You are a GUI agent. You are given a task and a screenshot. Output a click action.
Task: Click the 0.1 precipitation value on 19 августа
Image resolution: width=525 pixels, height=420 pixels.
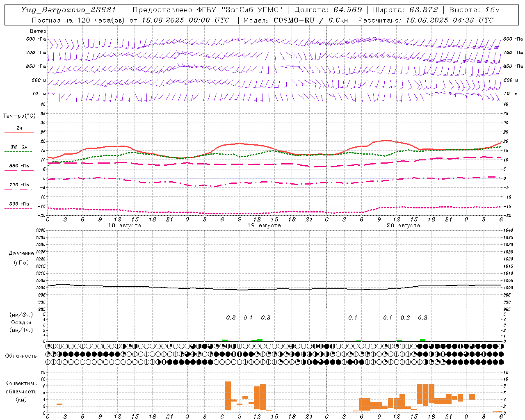[x=248, y=317]
